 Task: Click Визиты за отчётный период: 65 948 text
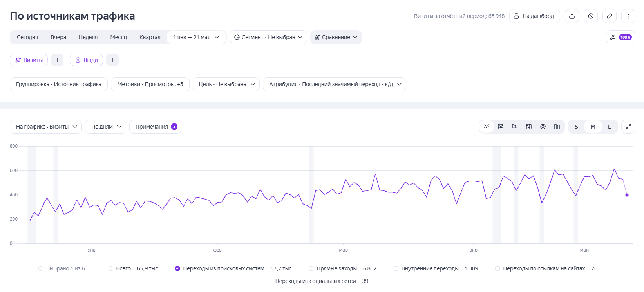coord(459,16)
